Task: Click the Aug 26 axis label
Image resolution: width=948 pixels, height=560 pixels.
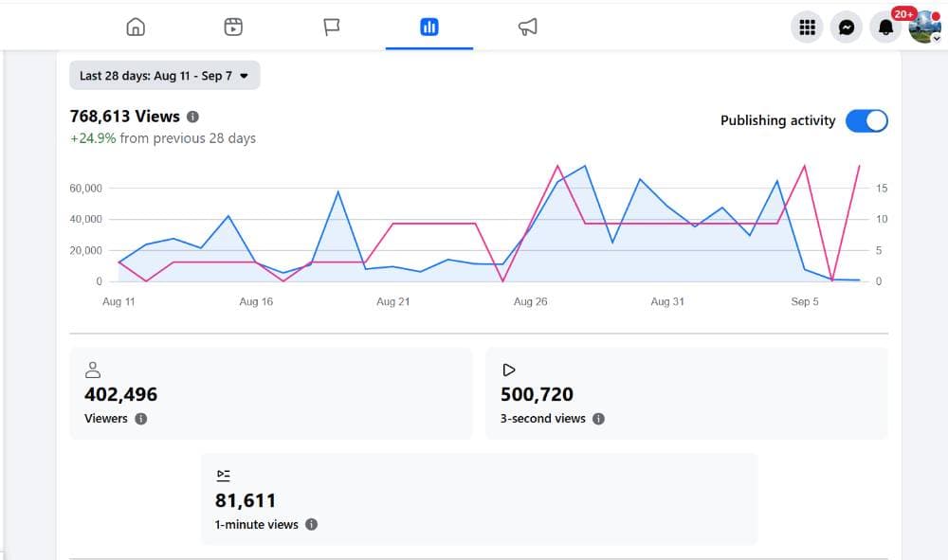Action: click(530, 301)
